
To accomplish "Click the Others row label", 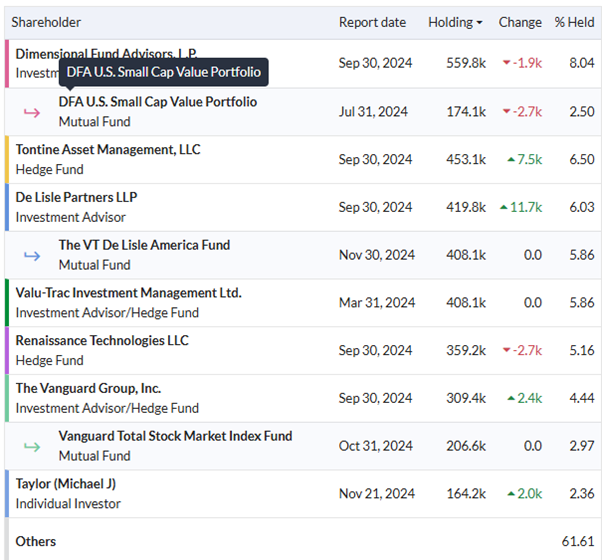I will click(36, 541).
